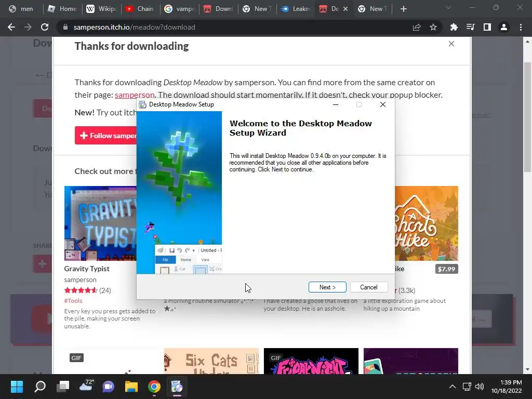Open Windows taskbar search
This screenshot has height=399, width=532.
point(40,387)
